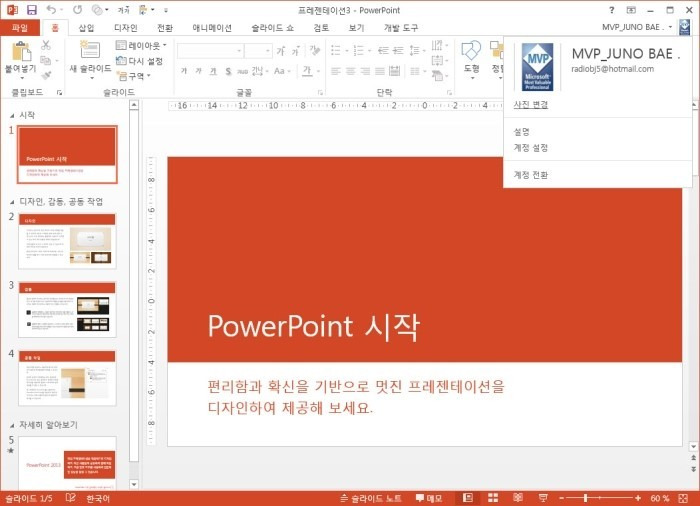Toggle Bold formatting button
This screenshot has width=700, height=506.
coord(183,71)
